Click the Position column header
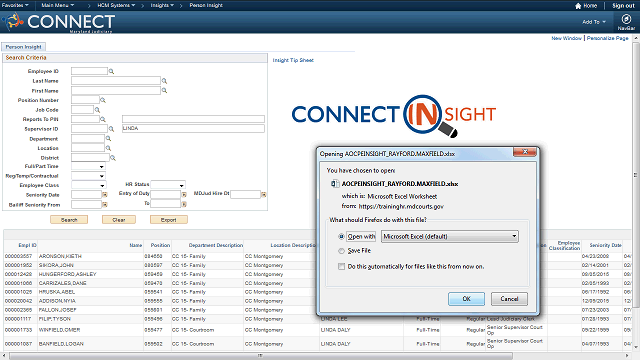Screen dimensions: 640x360 click(x=160, y=245)
